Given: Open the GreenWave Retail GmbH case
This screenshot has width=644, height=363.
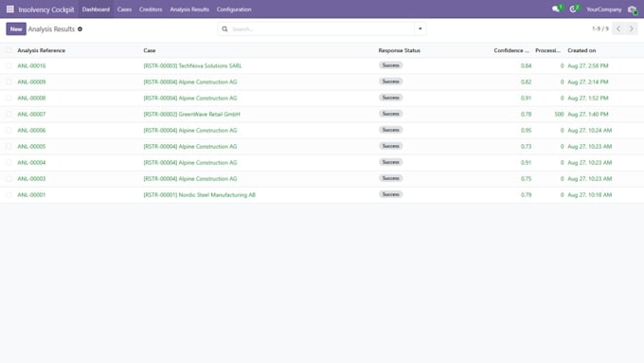Looking at the screenshot, I should 192,114.
